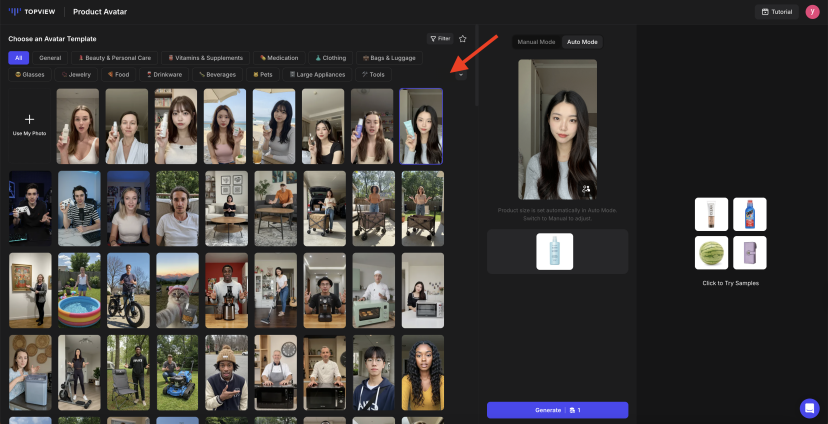Open the chat support bubble
This screenshot has width=828, height=424.
(x=809, y=408)
